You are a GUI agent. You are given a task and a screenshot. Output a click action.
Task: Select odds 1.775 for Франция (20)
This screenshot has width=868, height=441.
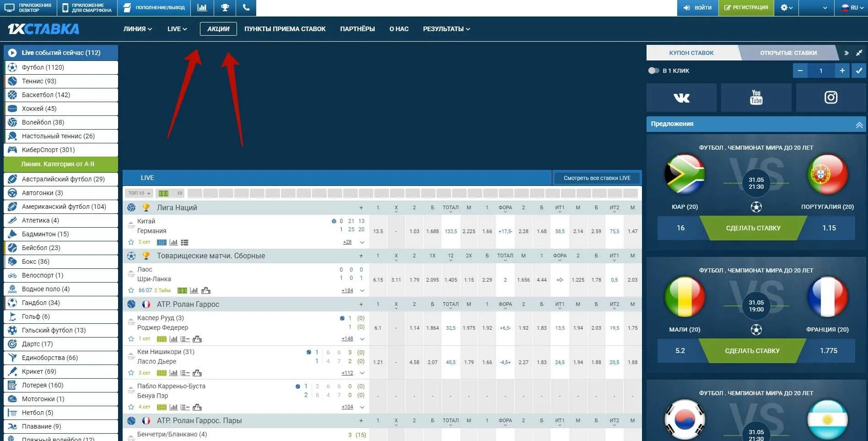[828, 351]
